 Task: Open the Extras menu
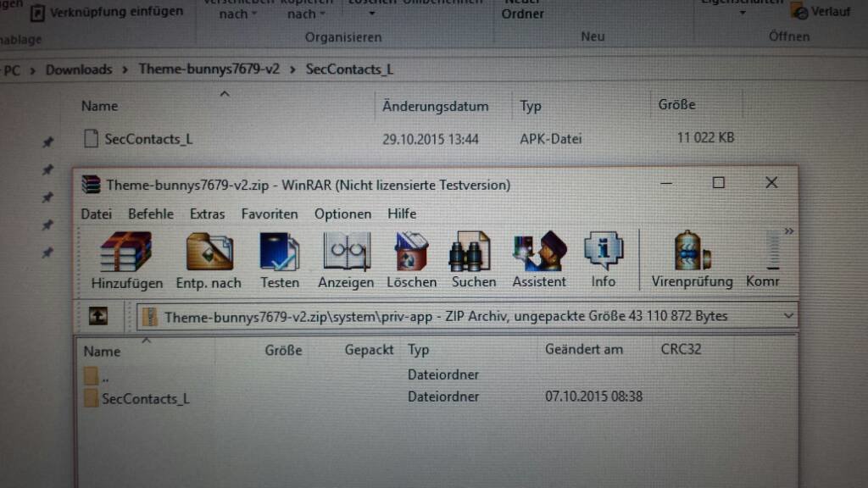[207, 214]
